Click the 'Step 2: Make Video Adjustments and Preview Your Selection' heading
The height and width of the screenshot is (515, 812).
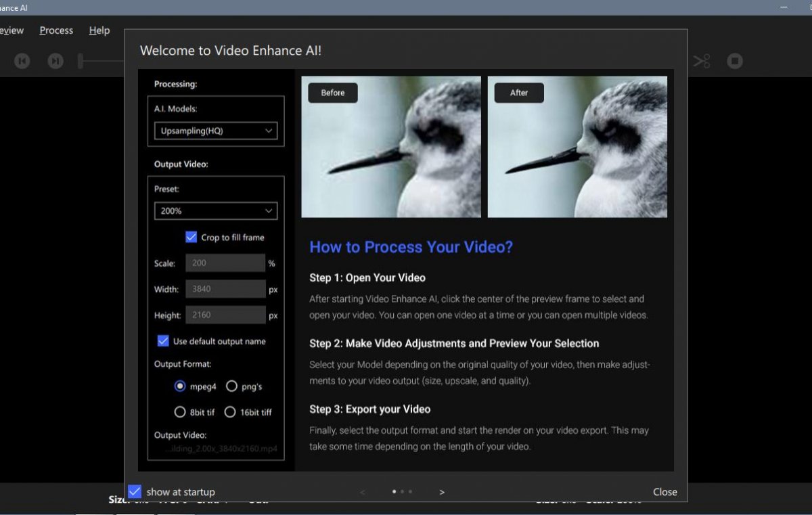coord(454,343)
